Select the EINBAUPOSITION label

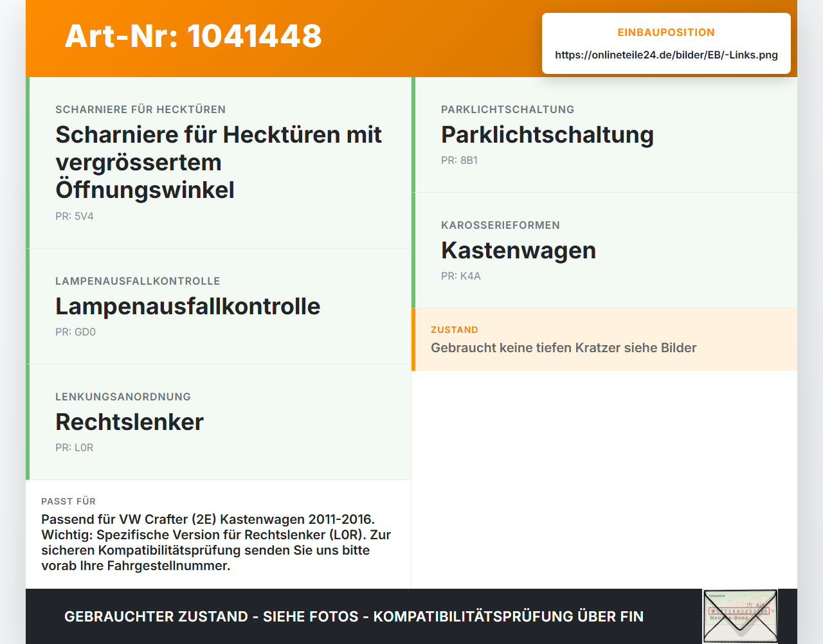[666, 32]
